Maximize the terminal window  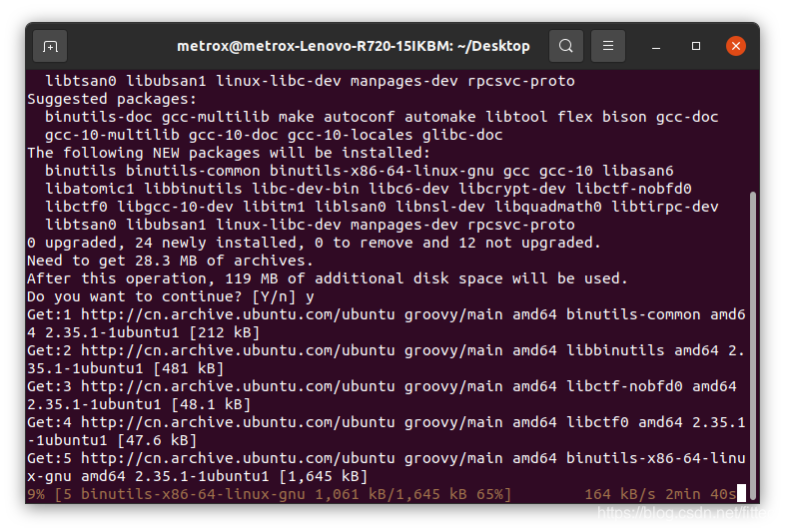(696, 46)
